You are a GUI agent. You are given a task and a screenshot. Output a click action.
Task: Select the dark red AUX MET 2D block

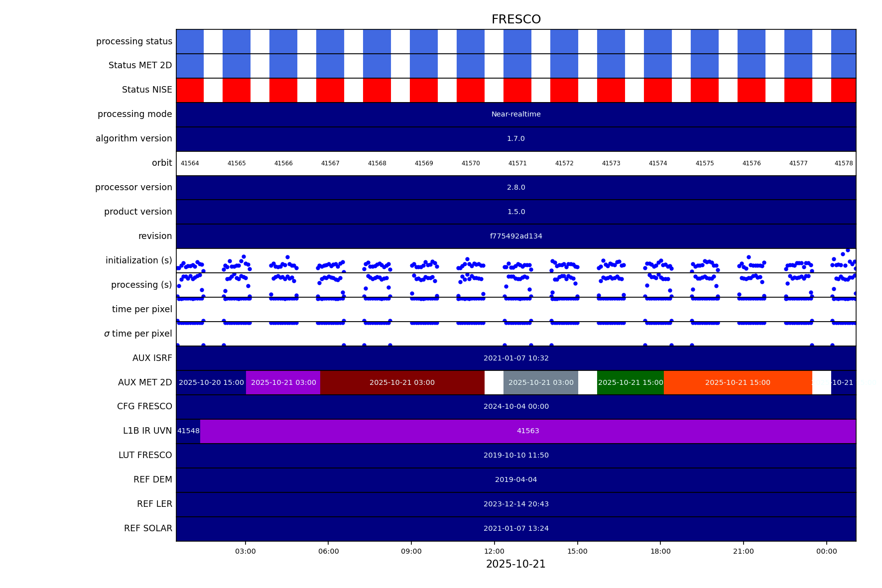click(402, 383)
